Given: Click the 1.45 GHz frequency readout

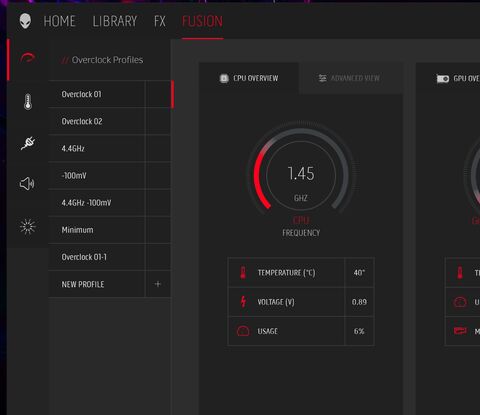Looking at the screenshot, I should click(x=301, y=174).
